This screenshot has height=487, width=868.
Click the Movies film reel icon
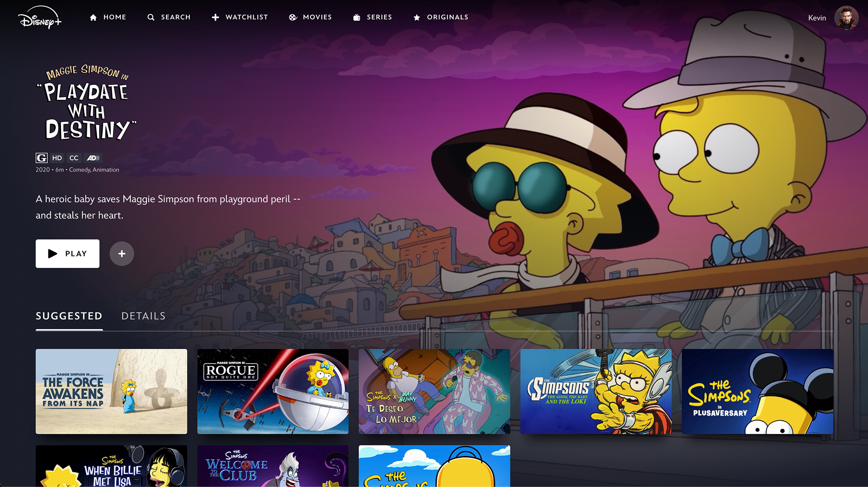pyautogui.click(x=293, y=17)
